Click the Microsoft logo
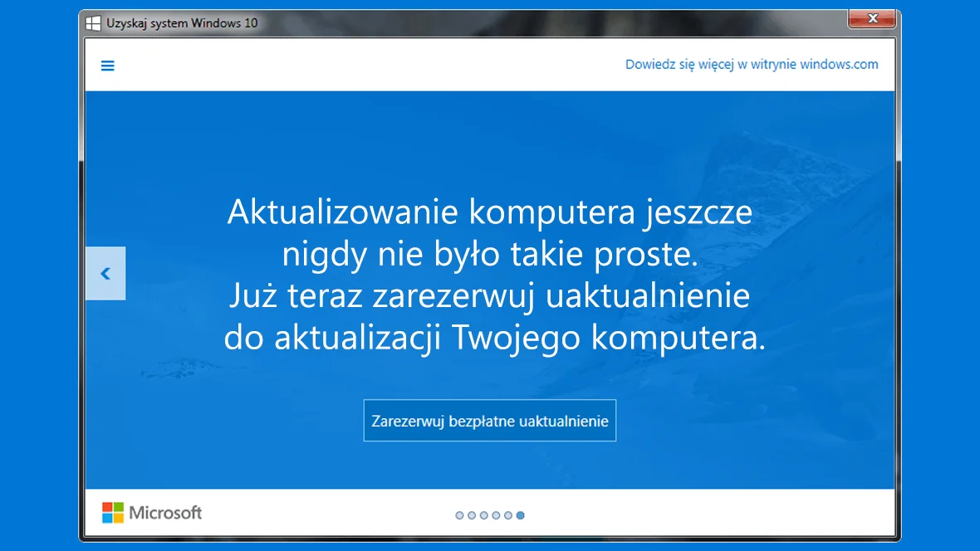Image resolution: width=980 pixels, height=551 pixels. click(152, 513)
